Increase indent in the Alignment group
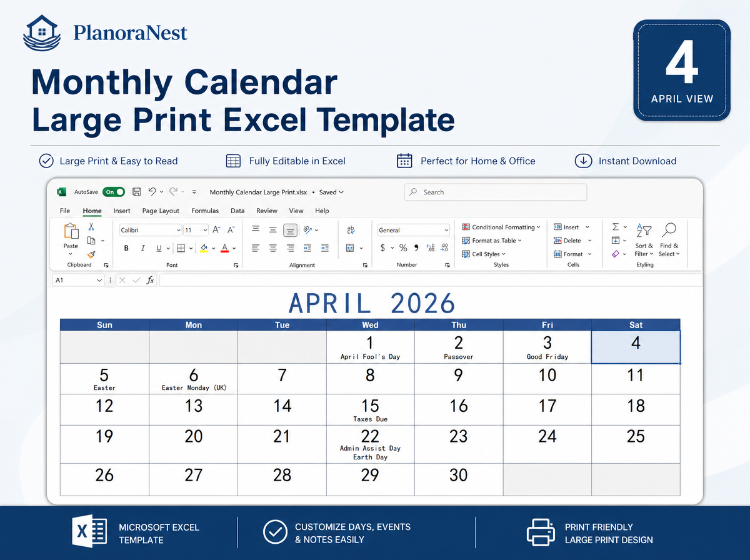This screenshot has width=750, height=560. (x=324, y=248)
